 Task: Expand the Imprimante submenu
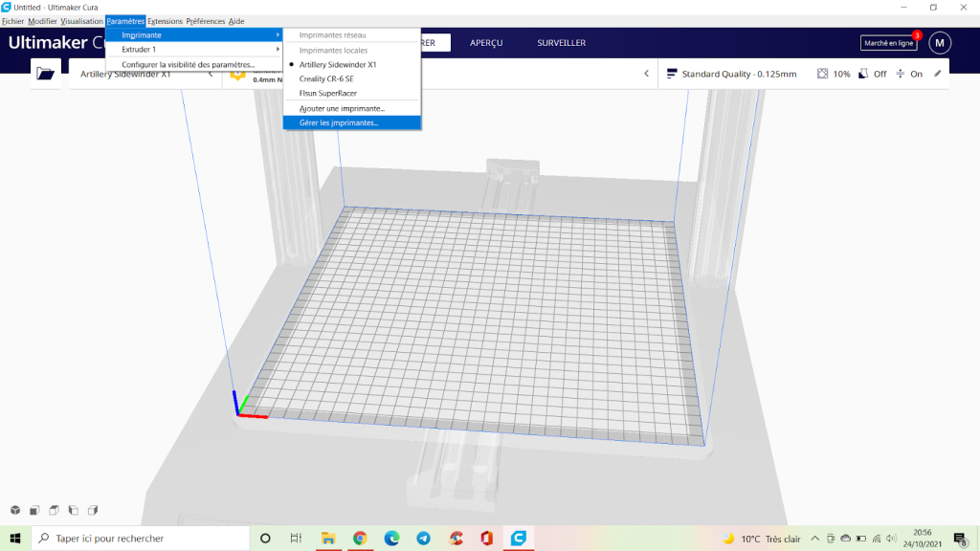click(x=193, y=35)
